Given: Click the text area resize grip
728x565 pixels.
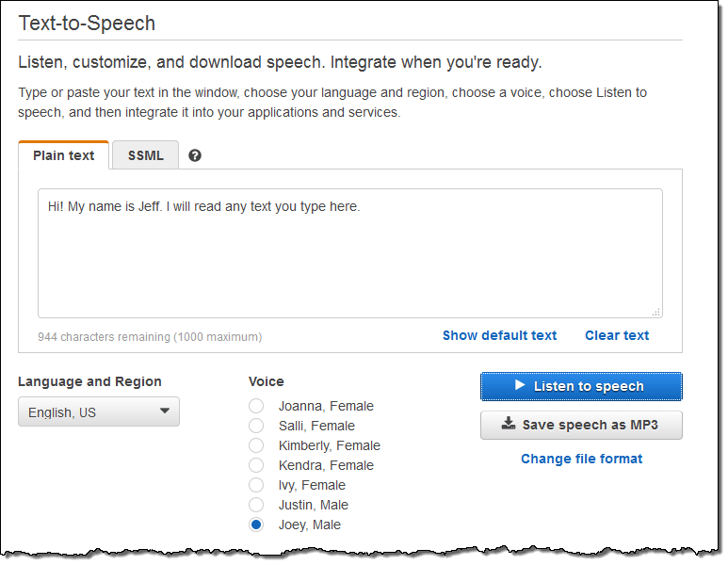Looking at the screenshot, I should tap(656, 312).
